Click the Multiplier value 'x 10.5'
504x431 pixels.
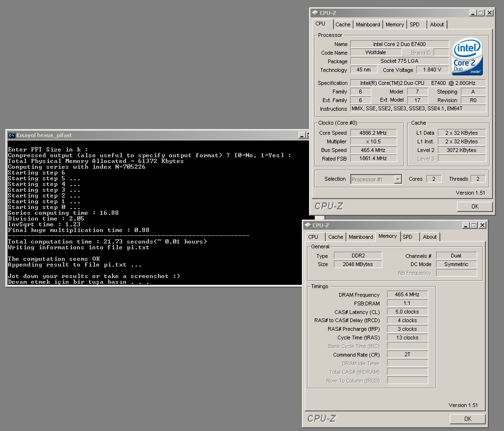click(x=373, y=141)
